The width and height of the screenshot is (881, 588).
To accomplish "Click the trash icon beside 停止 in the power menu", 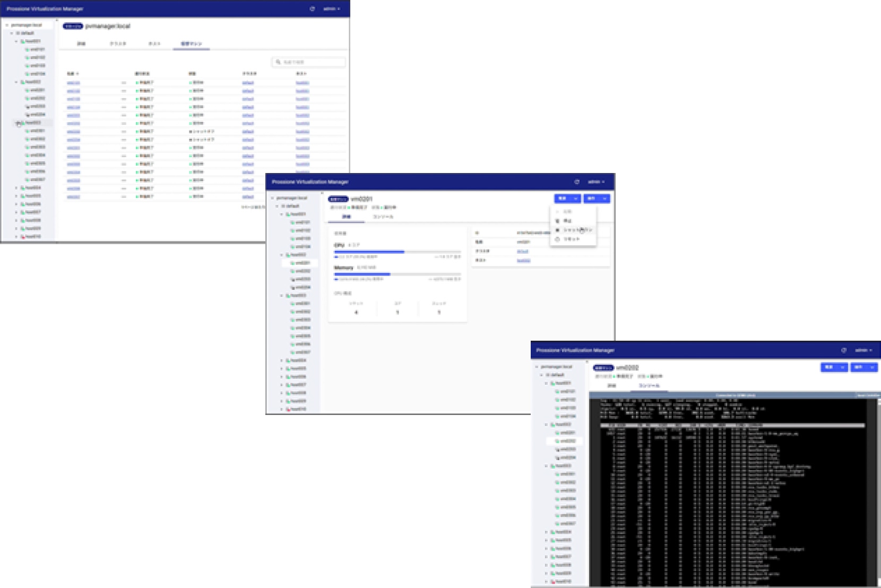I will coord(557,221).
